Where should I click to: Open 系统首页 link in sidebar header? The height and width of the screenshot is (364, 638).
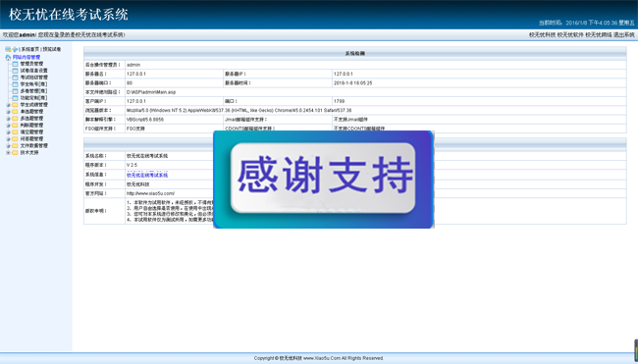click(x=30, y=49)
